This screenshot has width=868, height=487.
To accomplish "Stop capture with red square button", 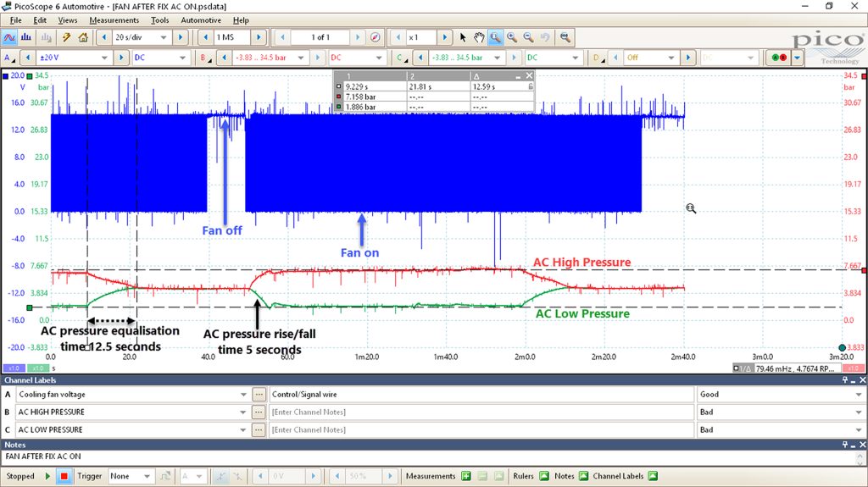I will tap(64, 476).
